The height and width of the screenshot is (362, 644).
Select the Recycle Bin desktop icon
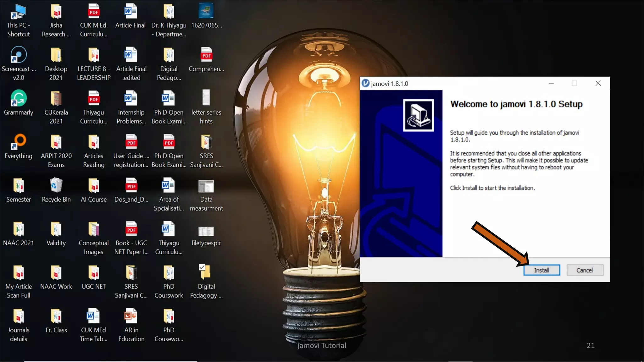[56, 186]
